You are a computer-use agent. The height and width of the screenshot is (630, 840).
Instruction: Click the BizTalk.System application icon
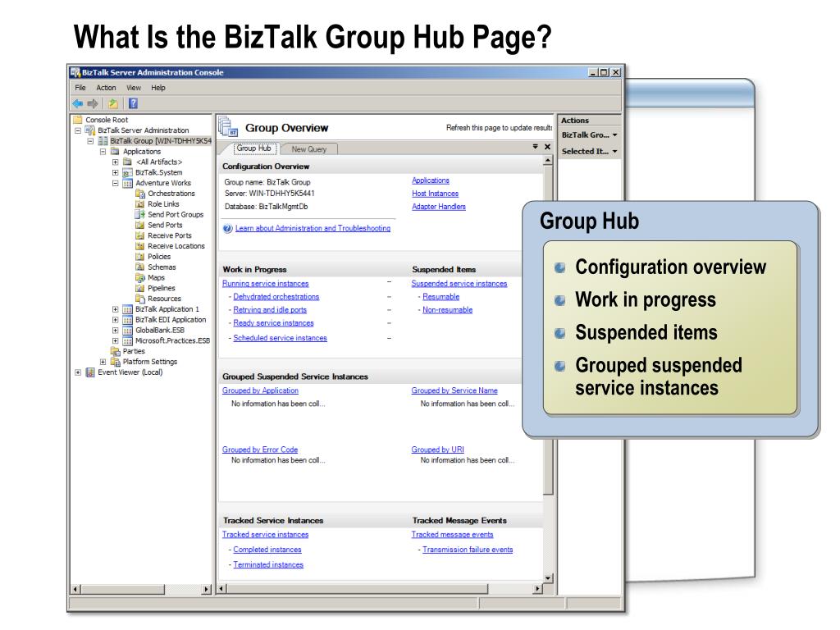click(127, 172)
